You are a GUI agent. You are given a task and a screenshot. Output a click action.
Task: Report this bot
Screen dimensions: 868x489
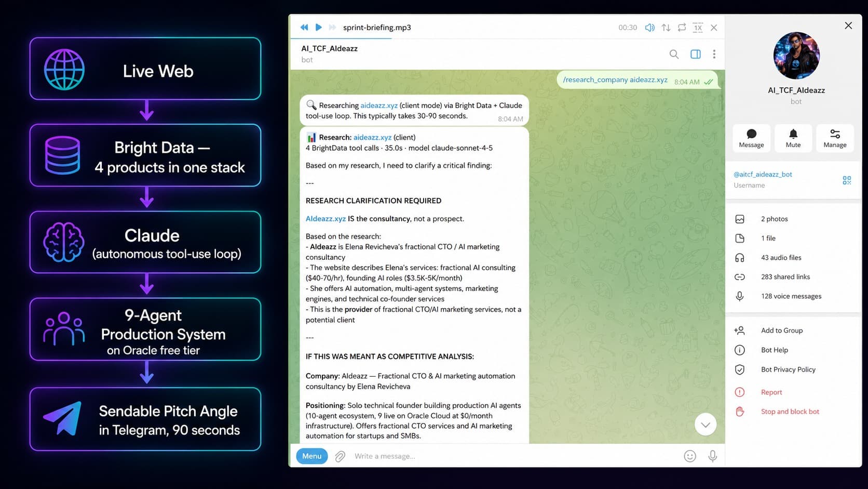(x=793, y=392)
